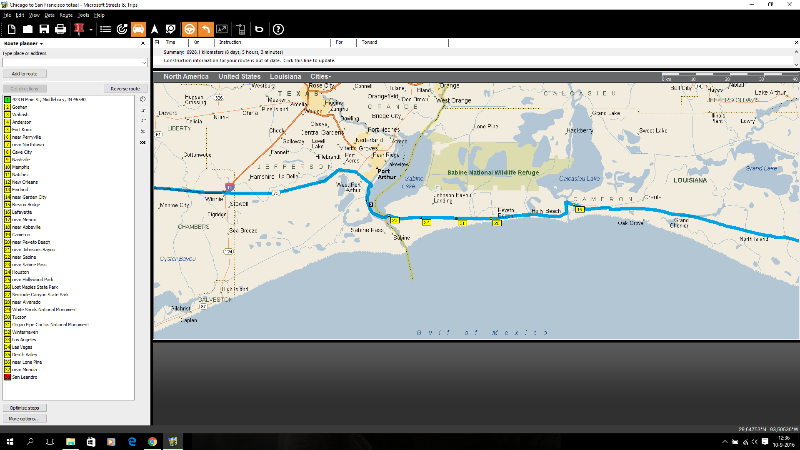Select the red pushpin tool
The height and width of the screenshot is (450, 800).
pos(78,29)
